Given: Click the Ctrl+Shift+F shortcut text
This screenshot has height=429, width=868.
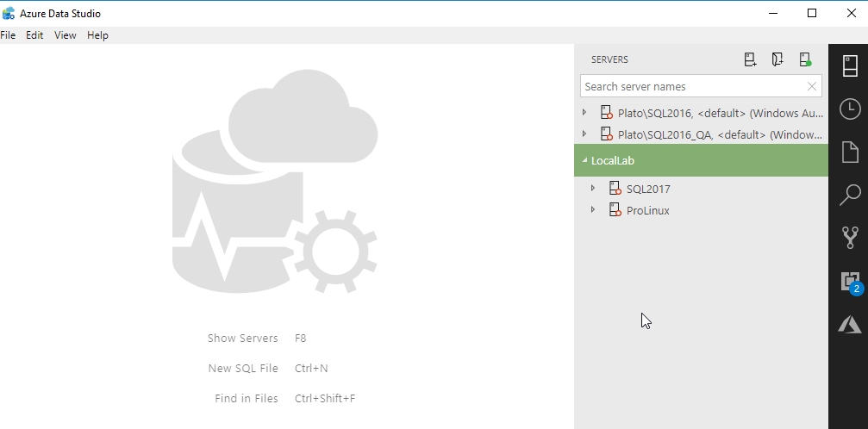Looking at the screenshot, I should [x=325, y=398].
